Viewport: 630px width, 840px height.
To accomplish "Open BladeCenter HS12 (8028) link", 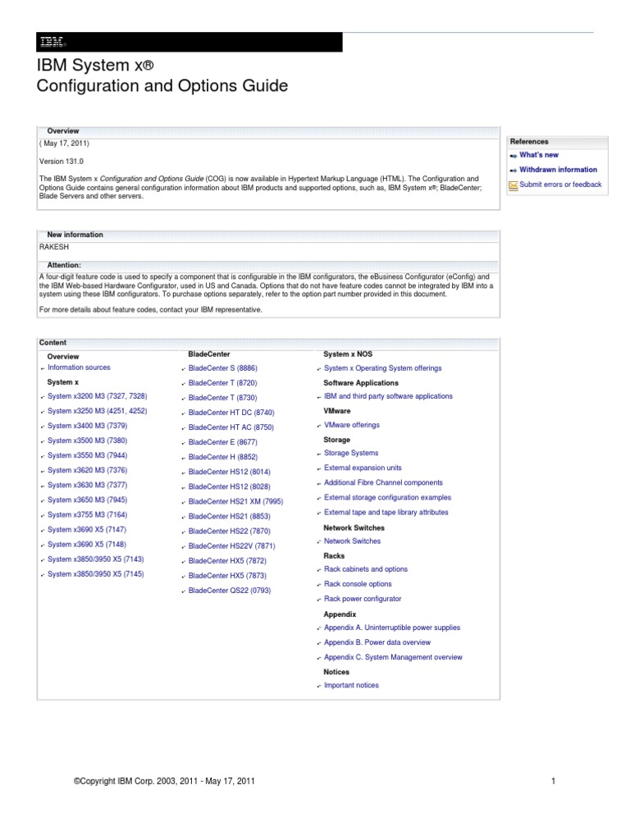I will point(230,487).
